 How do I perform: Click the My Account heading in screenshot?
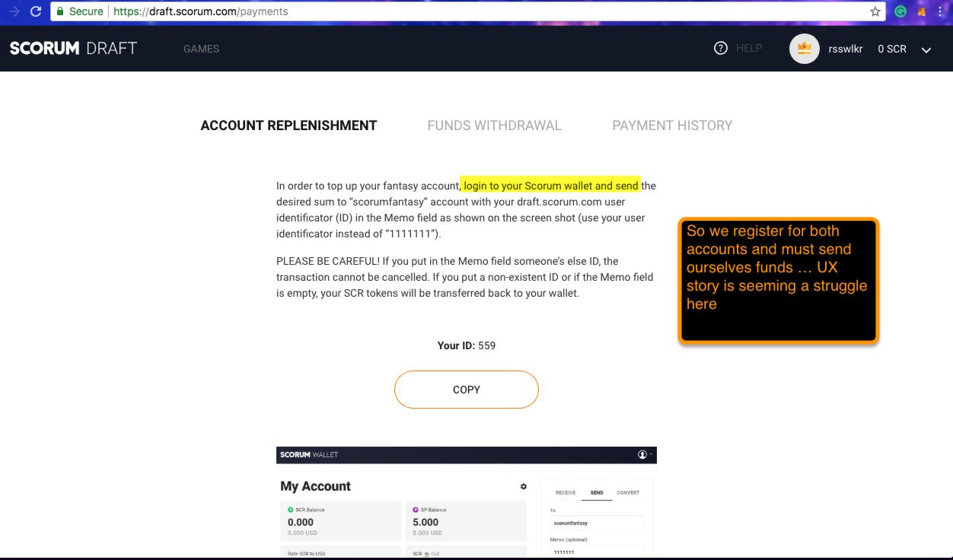[x=315, y=486]
